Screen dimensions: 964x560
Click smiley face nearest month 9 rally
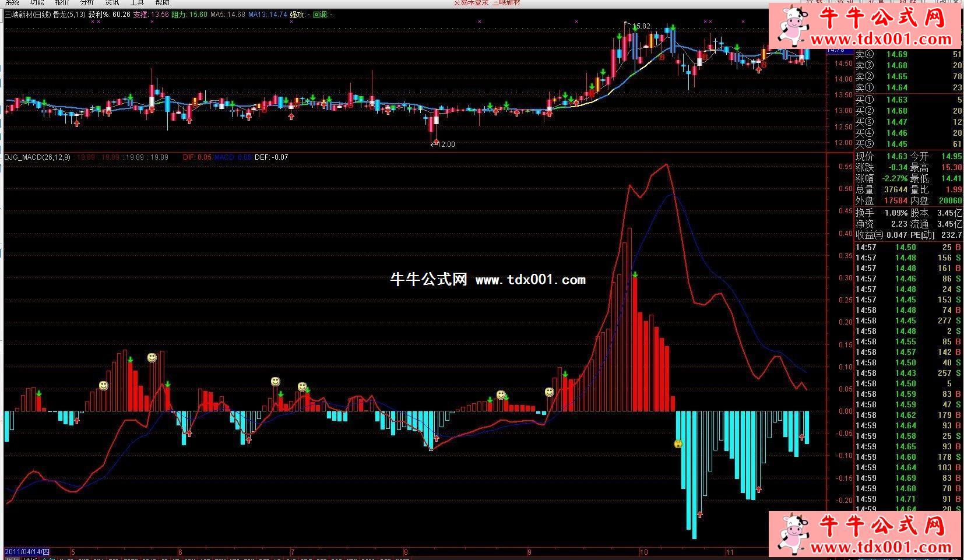click(549, 392)
